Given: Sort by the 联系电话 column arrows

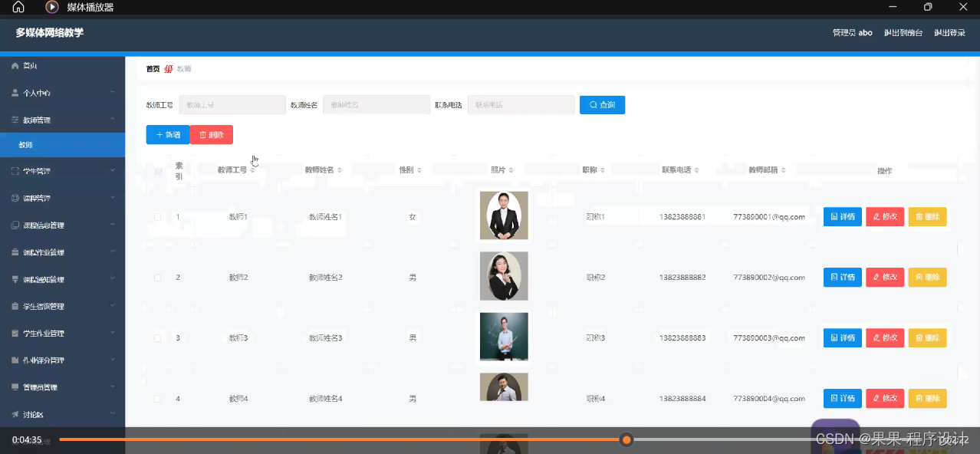Looking at the screenshot, I should tap(697, 170).
